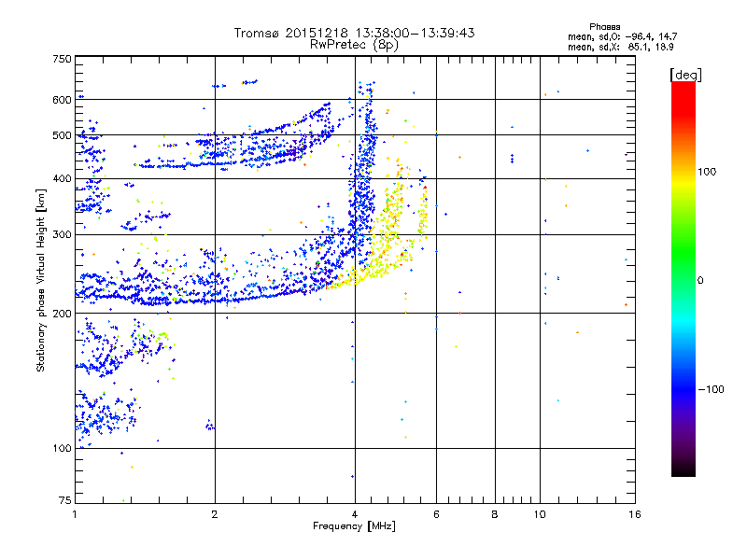Click the x-axis label '4'
Viewport: 747px width, 560px height.
355,514
